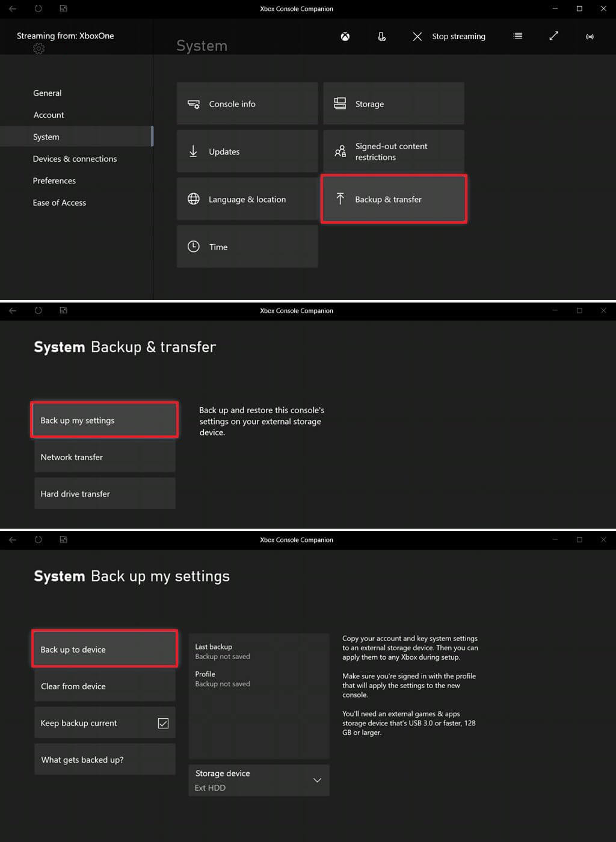This screenshot has width=616, height=842.
Task: Open the Updates tile with download arrow
Action: coord(247,151)
